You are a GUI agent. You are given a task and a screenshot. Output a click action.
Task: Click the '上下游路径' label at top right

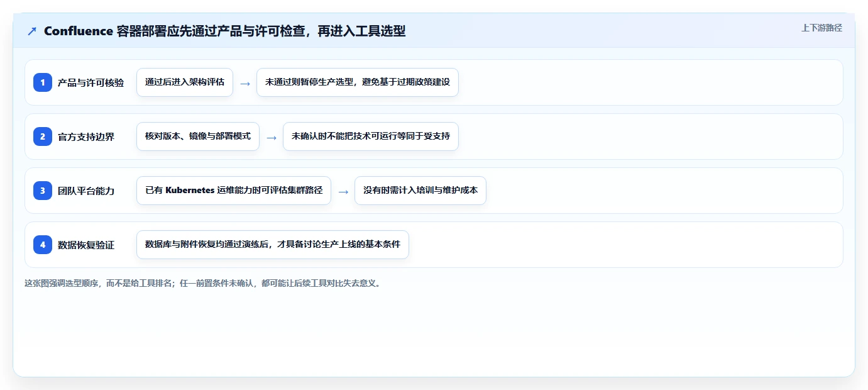[x=821, y=28]
